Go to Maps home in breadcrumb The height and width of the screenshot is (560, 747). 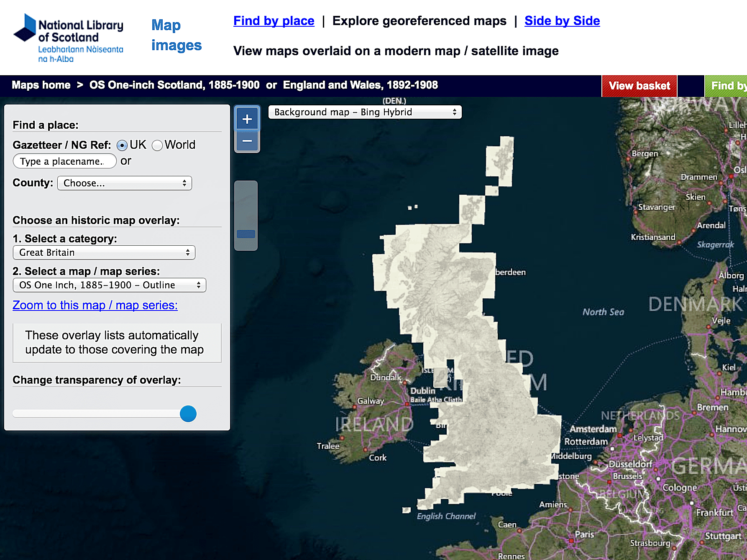[x=41, y=85]
